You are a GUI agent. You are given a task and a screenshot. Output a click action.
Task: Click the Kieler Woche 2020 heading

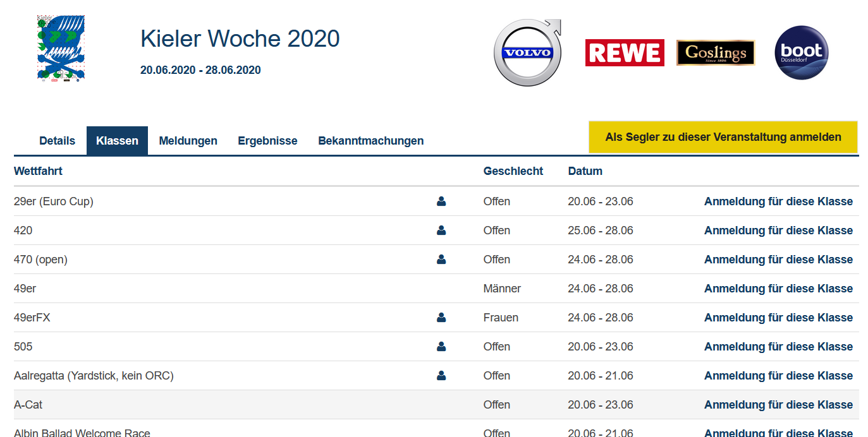point(240,39)
